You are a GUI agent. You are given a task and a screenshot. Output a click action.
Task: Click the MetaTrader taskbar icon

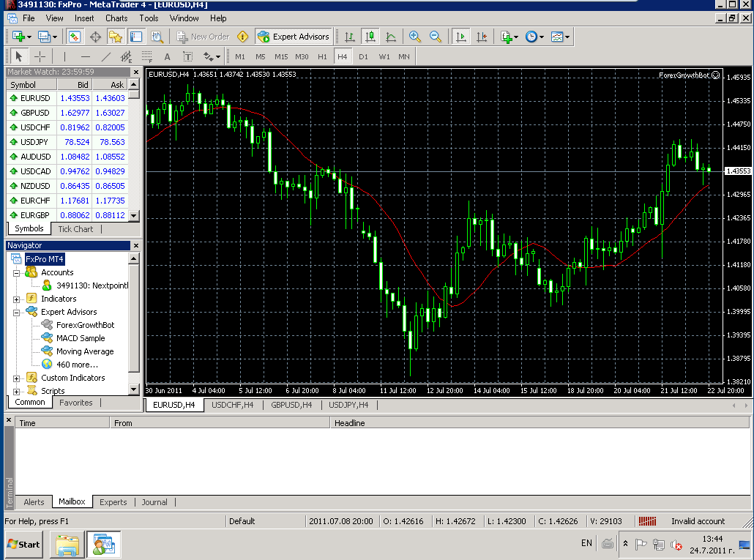(103, 545)
